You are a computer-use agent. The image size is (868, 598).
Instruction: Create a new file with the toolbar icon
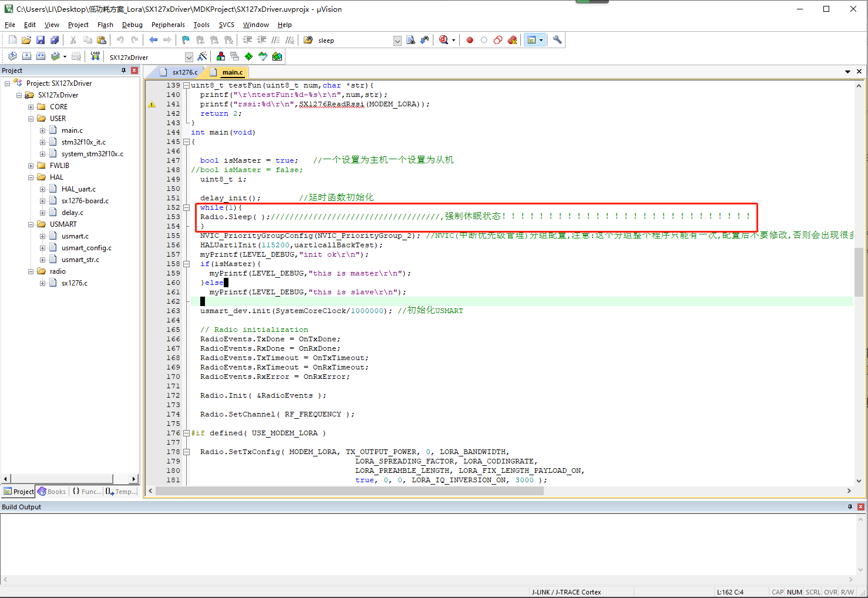[x=12, y=40]
